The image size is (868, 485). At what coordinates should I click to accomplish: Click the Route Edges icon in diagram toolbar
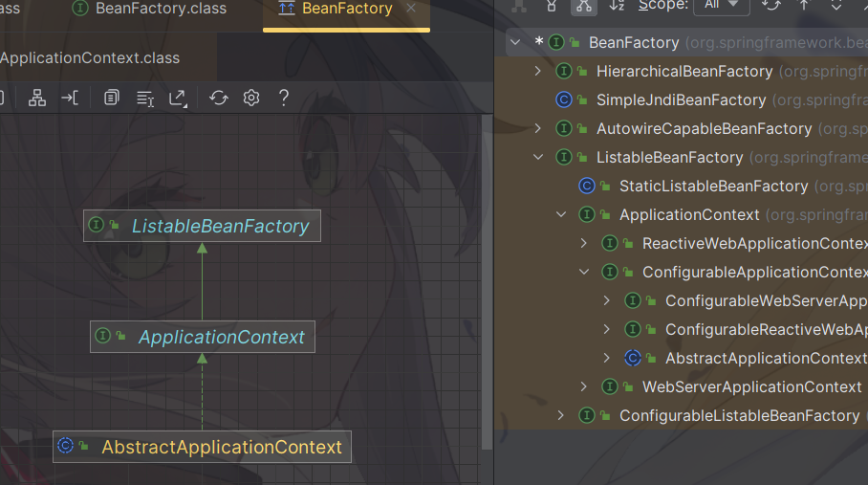(70, 98)
